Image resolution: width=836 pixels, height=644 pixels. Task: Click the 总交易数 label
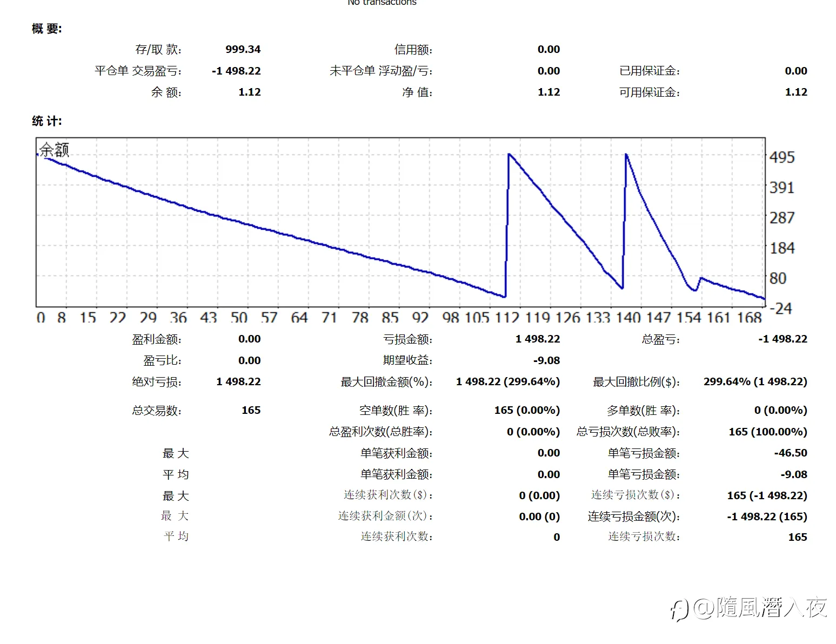[157, 411]
